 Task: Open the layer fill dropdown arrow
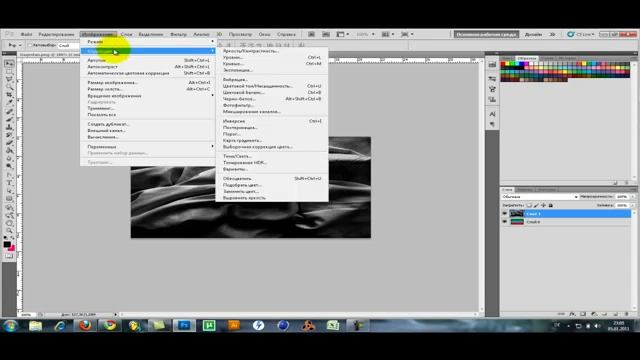pos(633,205)
